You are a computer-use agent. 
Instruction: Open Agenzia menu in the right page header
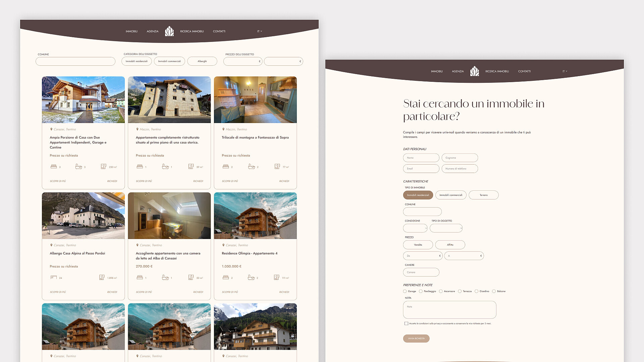458,71
